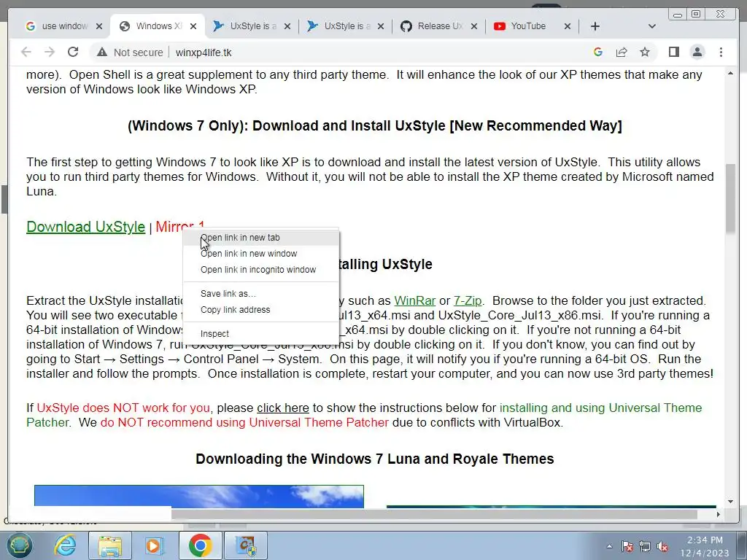The height and width of the screenshot is (560, 747).
Task: Click the blue sky theme preview image
Action: [199, 496]
